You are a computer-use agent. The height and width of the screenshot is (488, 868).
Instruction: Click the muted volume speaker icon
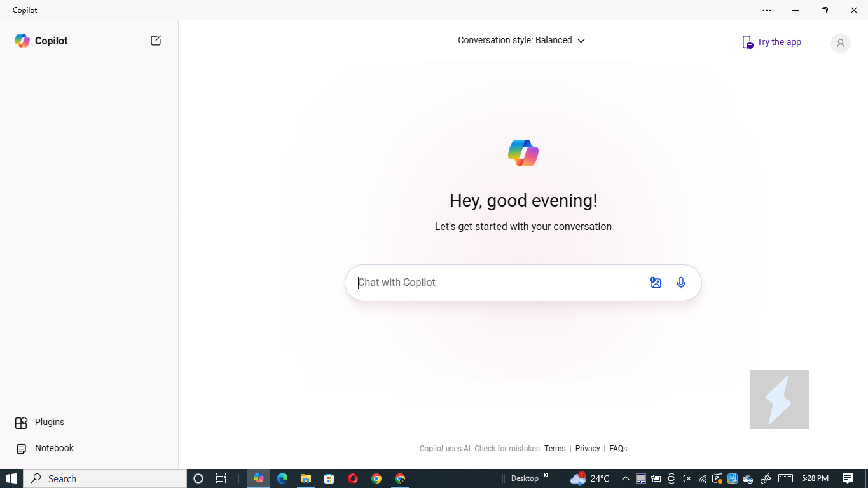pyautogui.click(x=686, y=478)
